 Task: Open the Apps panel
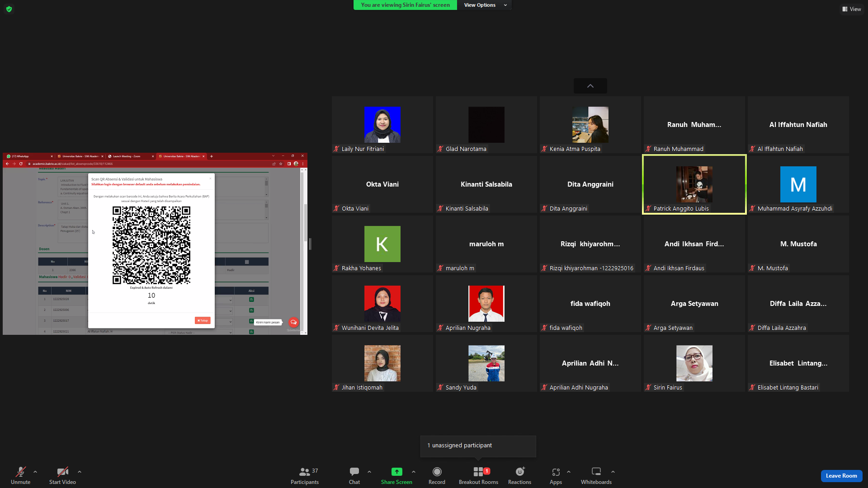pos(556,476)
